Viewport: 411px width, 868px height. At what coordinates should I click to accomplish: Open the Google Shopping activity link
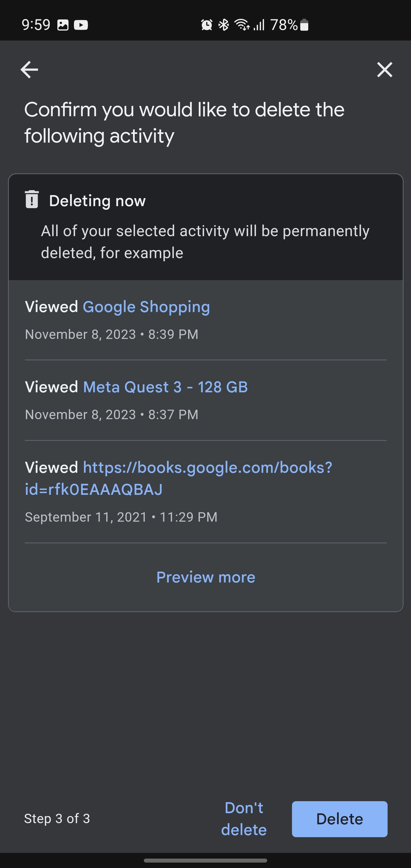pyautogui.click(x=146, y=307)
